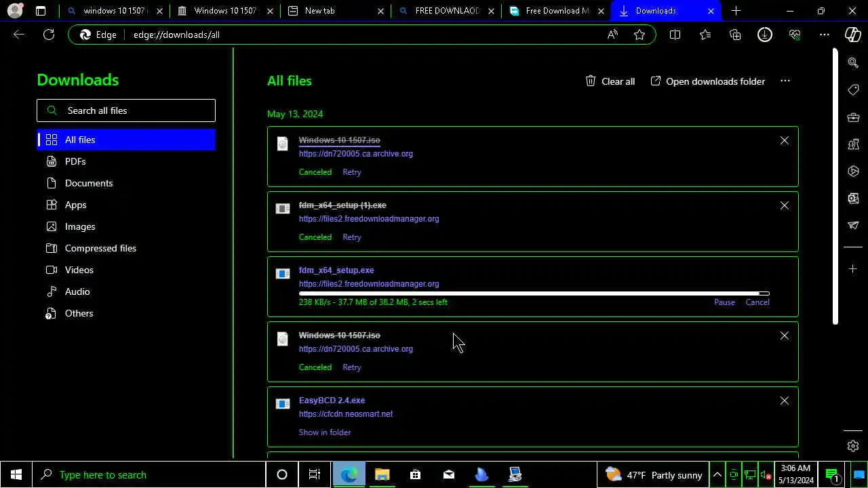Image resolution: width=868 pixels, height=488 pixels.
Task: Open Microsoft Store from the taskbar
Action: (415, 474)
